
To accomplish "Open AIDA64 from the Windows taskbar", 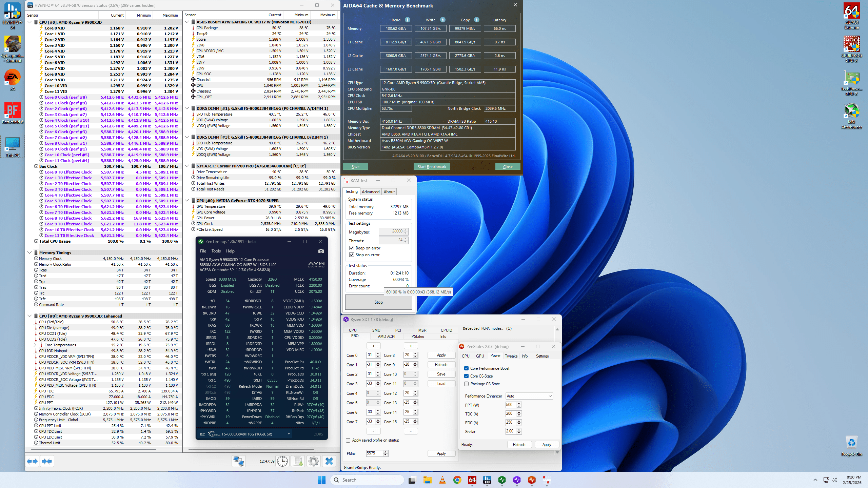I will pyautogui.click(x=472, y=480).
